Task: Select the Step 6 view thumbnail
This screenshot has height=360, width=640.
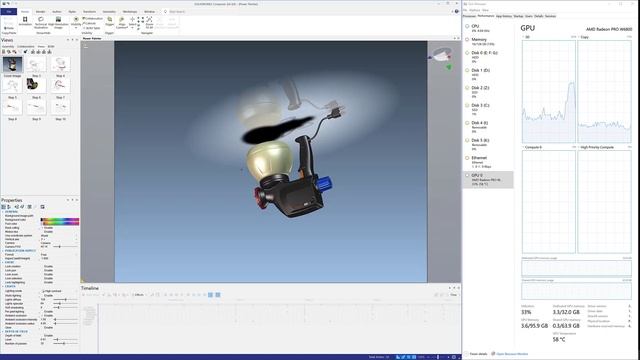Action: click(36, 86)
